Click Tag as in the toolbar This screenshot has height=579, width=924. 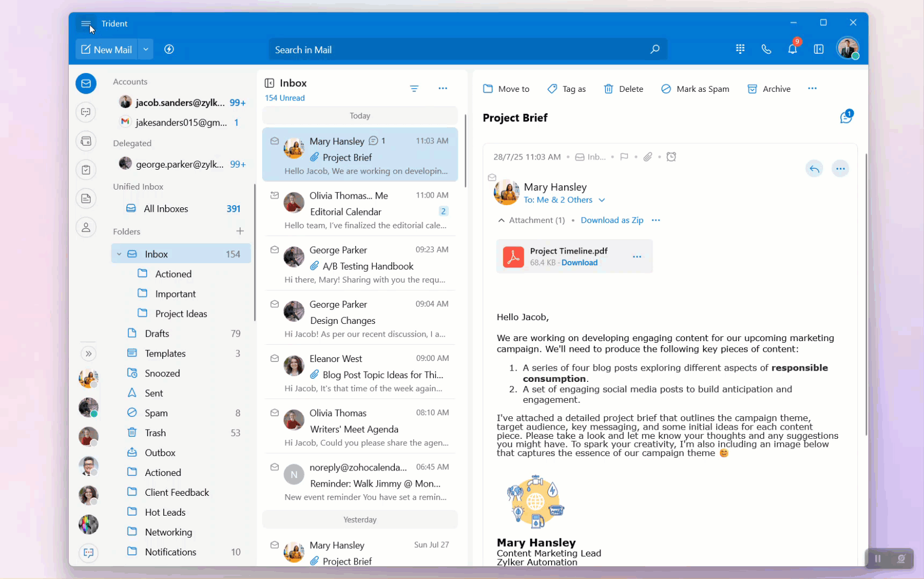[x=566, y=89]
